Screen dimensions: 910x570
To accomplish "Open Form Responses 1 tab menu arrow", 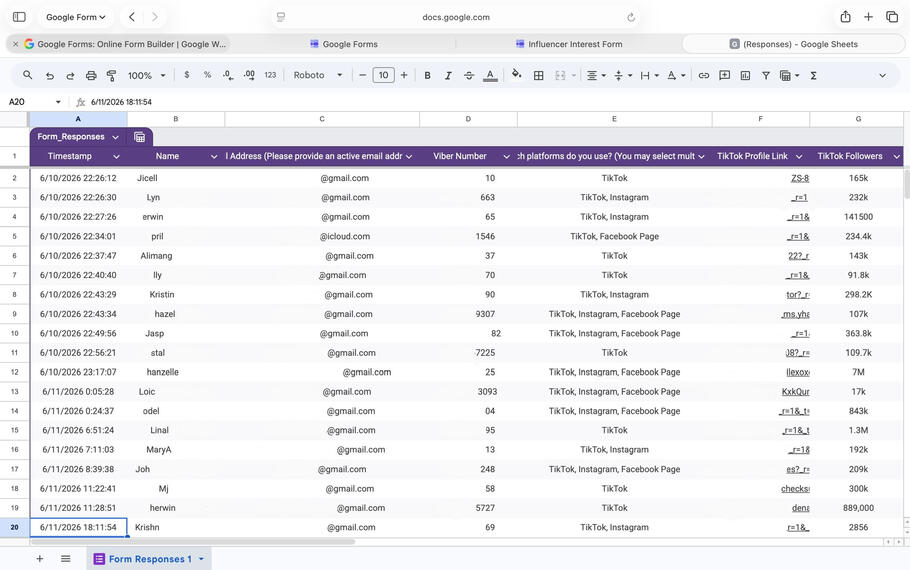I will [x=201, y=559].
